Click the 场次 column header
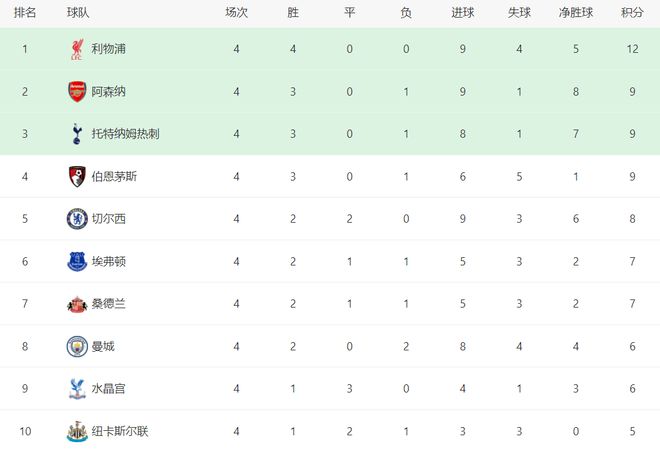The image size is (660, 451). point(236,13)
